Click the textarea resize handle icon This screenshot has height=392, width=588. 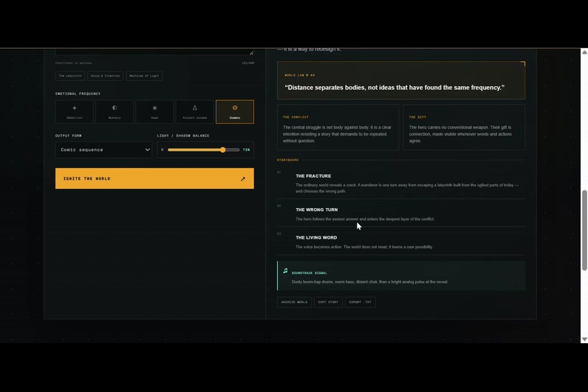251,53
